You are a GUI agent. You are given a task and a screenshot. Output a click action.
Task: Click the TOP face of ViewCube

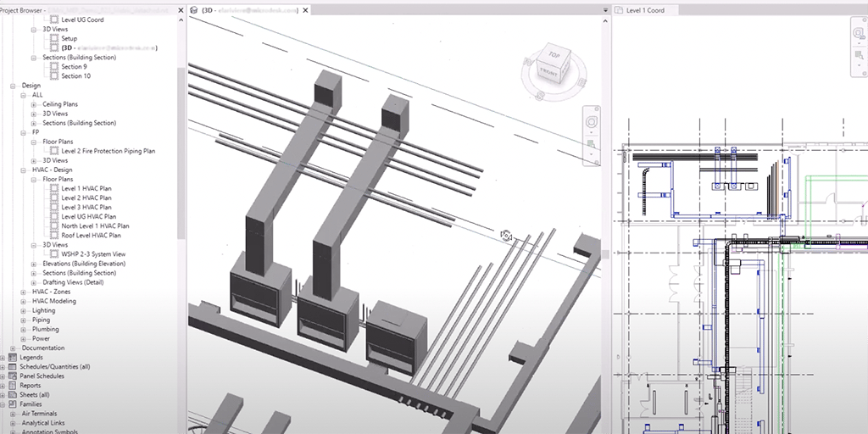click(x=554, y=54)
